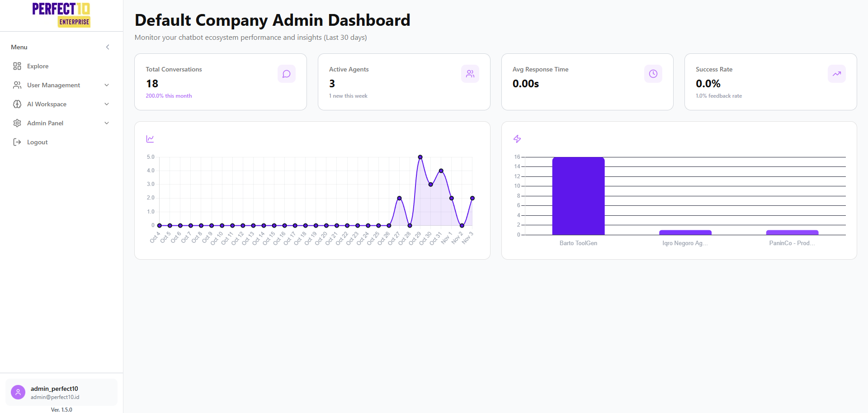Click the Success Rate trend icon
The height and width of the screenshot is (413, 868).
click(x=837, y=74)
